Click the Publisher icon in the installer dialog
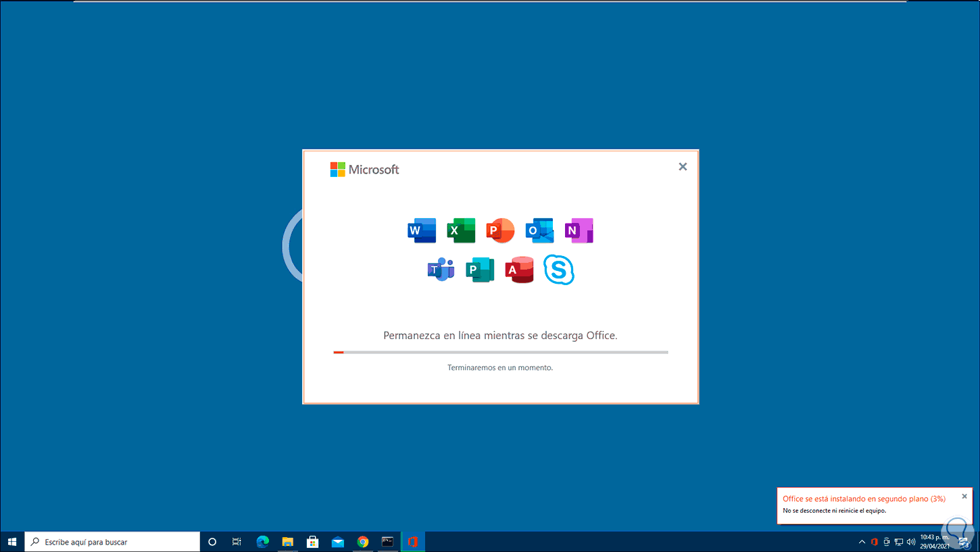Screen dimensions: 980x552 tap(480, 270)
